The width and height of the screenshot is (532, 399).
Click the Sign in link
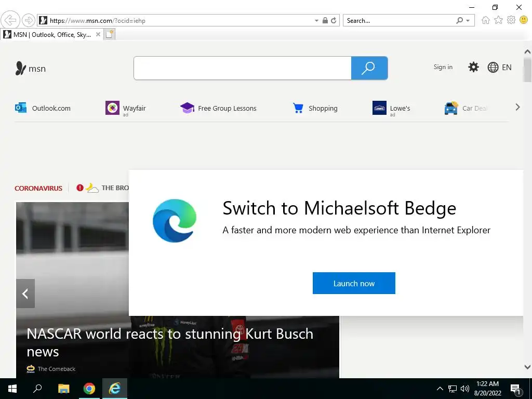(x=443, y=67)
